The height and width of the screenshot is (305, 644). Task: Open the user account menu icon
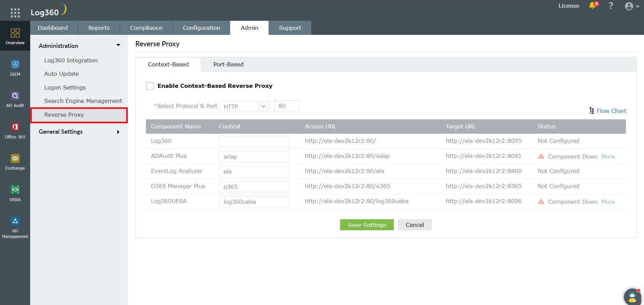click(x=629, y=6)
